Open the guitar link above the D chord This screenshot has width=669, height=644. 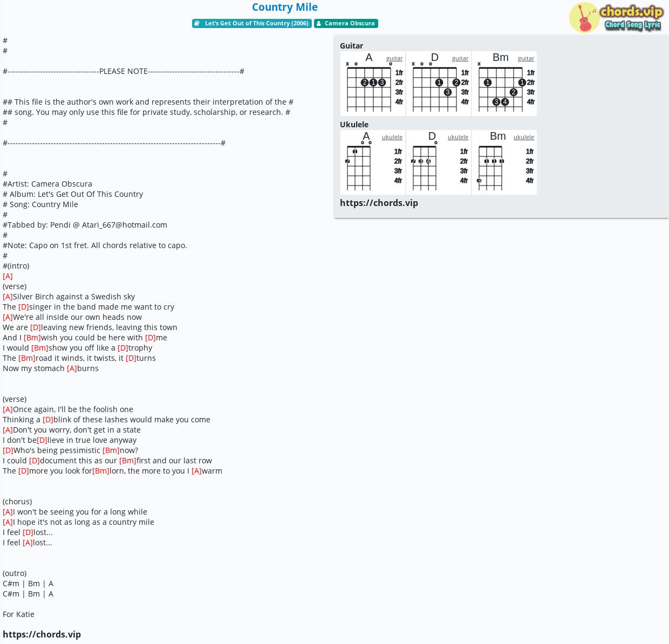[460, 58]
